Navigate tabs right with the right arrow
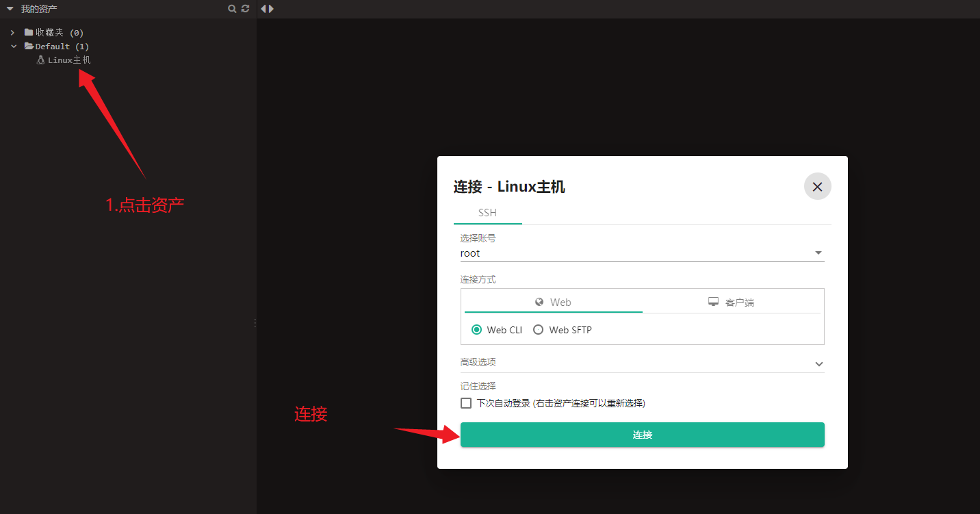The width and height of the screenshot is (980, 514). click(271, 9)
